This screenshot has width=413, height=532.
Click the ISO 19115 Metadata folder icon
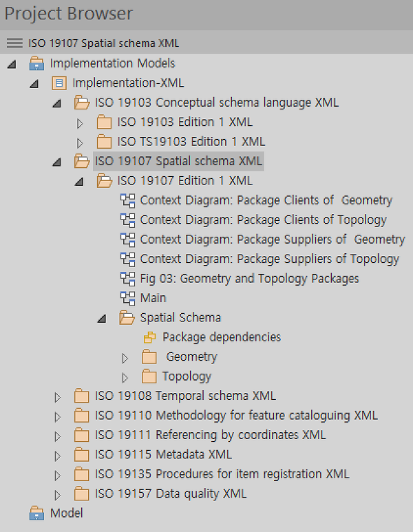[81, 455]
